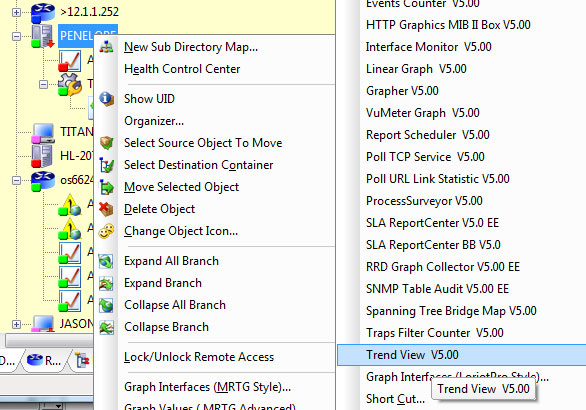Image resolution: width=586 pixels, height=410 pixels.
Task: Expand the JASON tree node
Action: point(16,324)
